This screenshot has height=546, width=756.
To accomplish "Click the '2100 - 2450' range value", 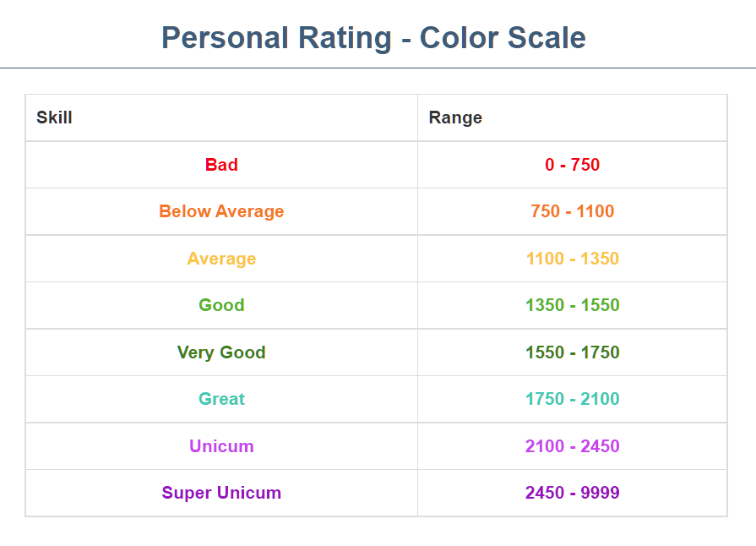I will [x=572, y=446].
